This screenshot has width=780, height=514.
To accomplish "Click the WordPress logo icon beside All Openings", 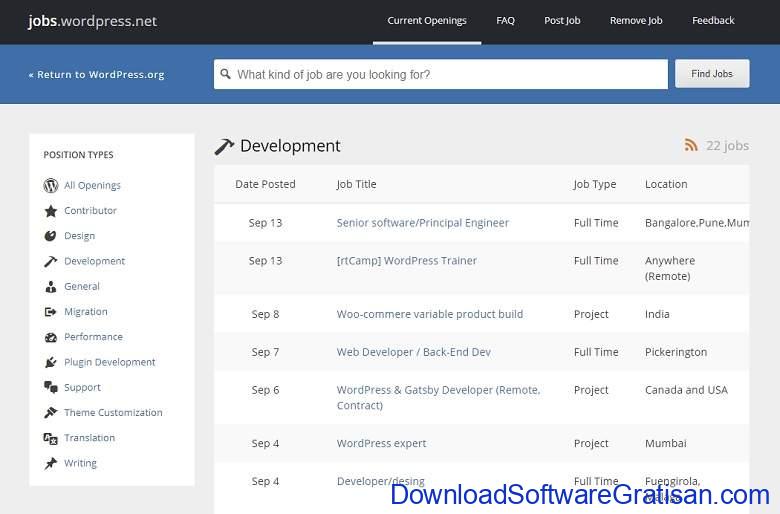I will pos(51,185).
